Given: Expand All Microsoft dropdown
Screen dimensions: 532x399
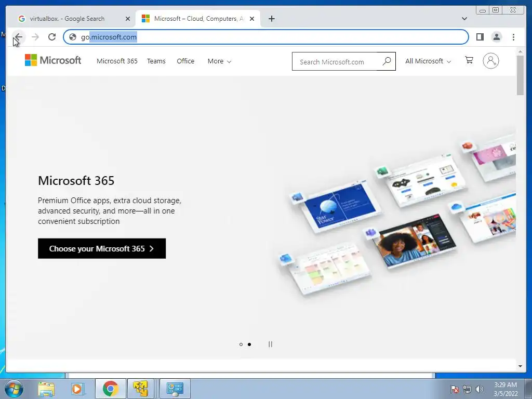Looking at the screenshot, I should pyautogui.click(x=428, y=61).
